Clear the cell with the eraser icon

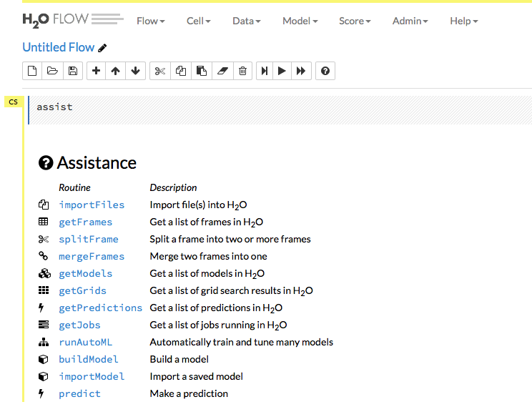(x=222, y=71)
